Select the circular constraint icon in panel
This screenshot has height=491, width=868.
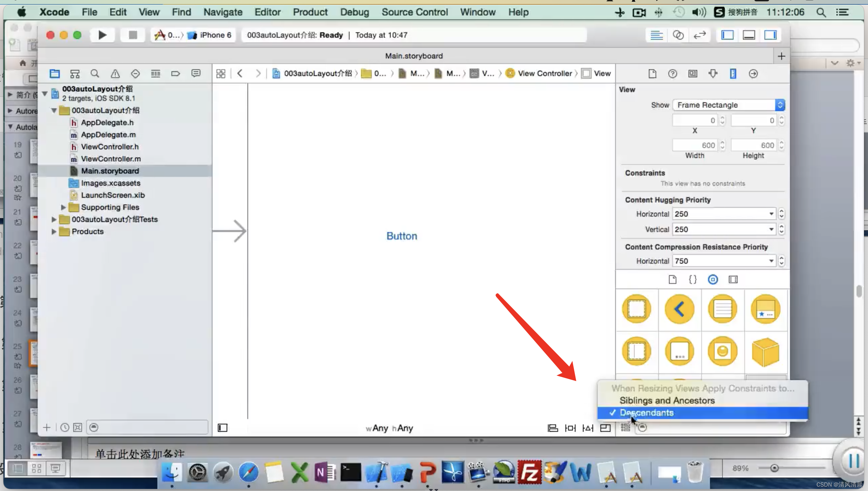[713, 279]
